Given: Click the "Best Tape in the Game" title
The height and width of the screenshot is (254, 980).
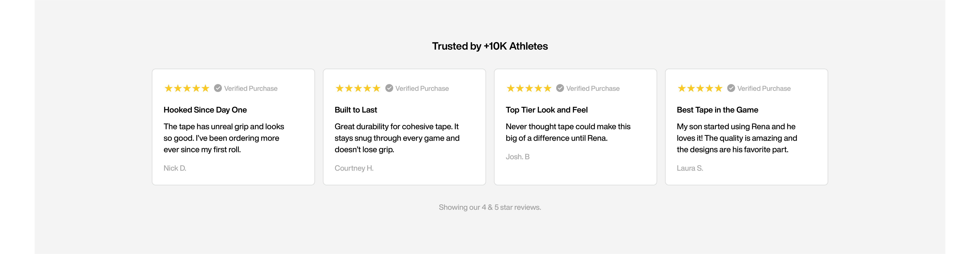Looking at the screenshot, I should (717, 110).
